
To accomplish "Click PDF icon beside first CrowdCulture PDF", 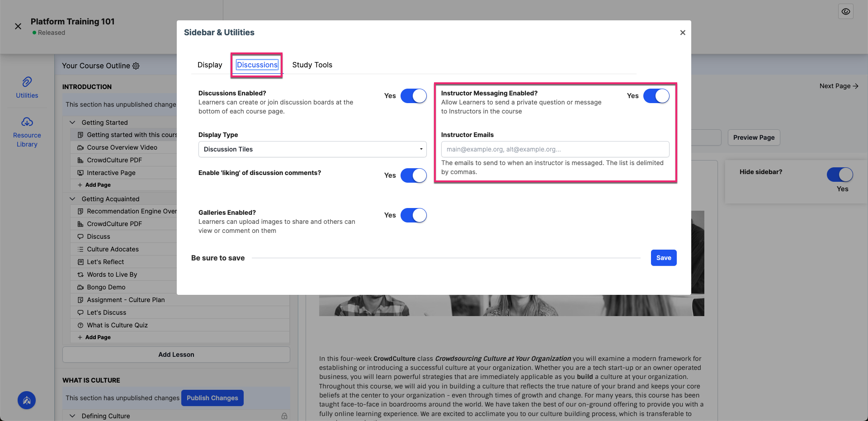I will click(x=80, y=160).
